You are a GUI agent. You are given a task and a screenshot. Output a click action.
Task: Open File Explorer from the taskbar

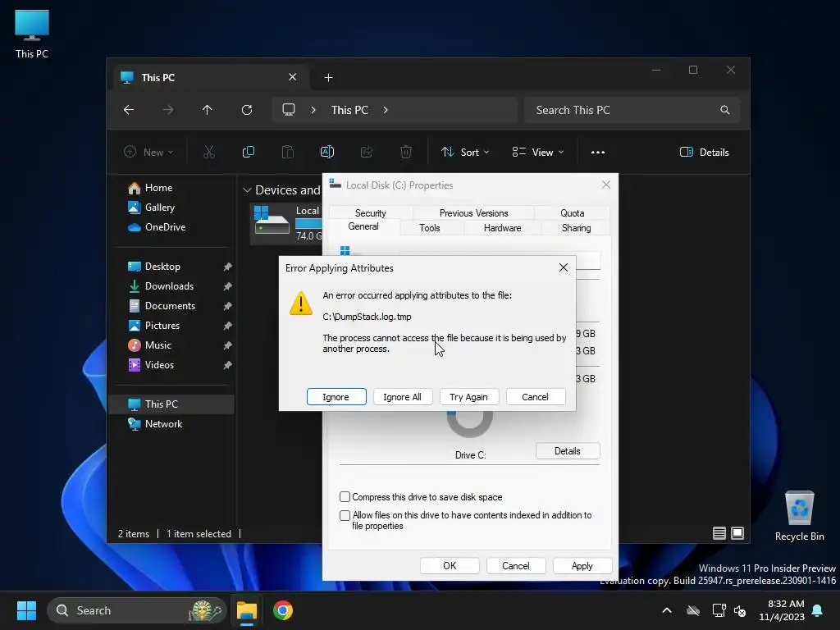coord(247,610)
